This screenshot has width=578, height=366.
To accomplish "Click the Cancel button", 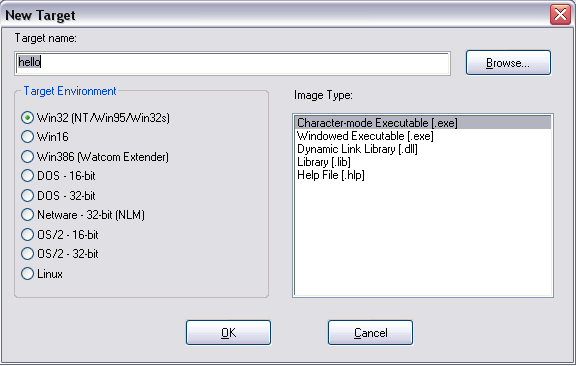I will (370, 333).
